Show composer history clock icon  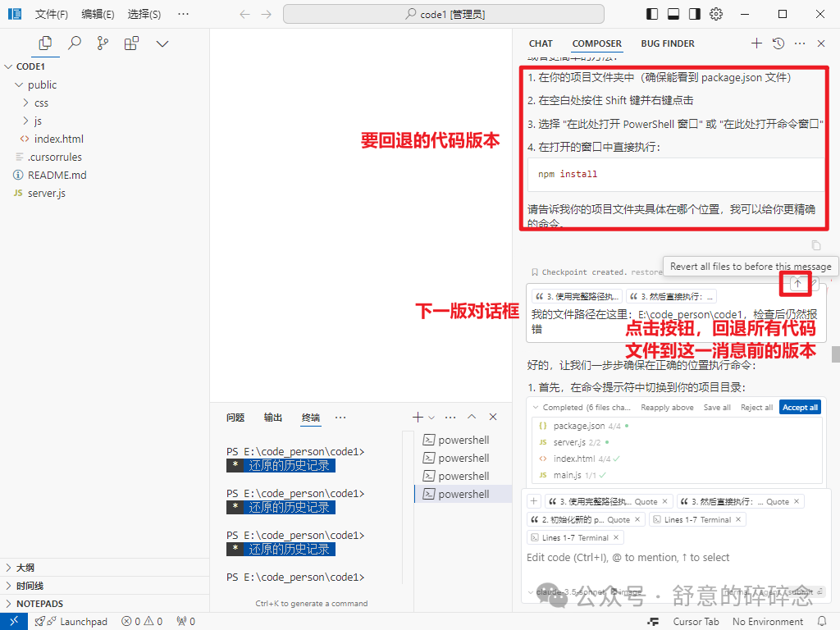click(778, 43)
